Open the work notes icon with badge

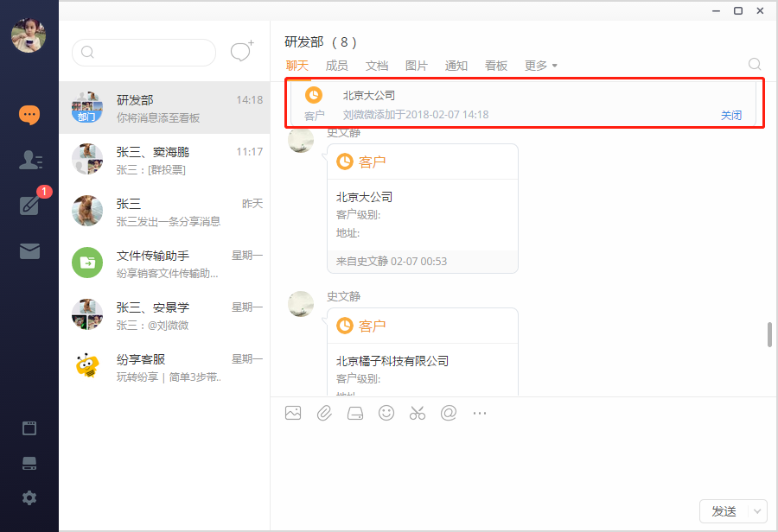[29, 205]
